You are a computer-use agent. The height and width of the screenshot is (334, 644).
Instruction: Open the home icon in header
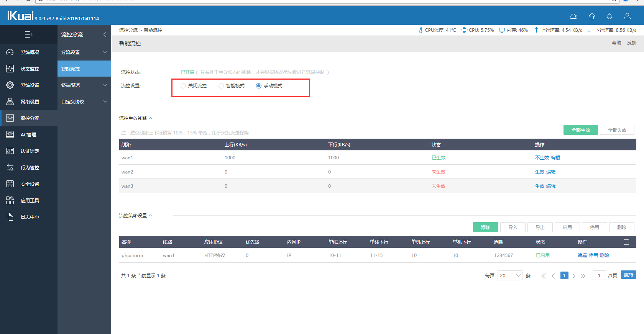(592, 16)
